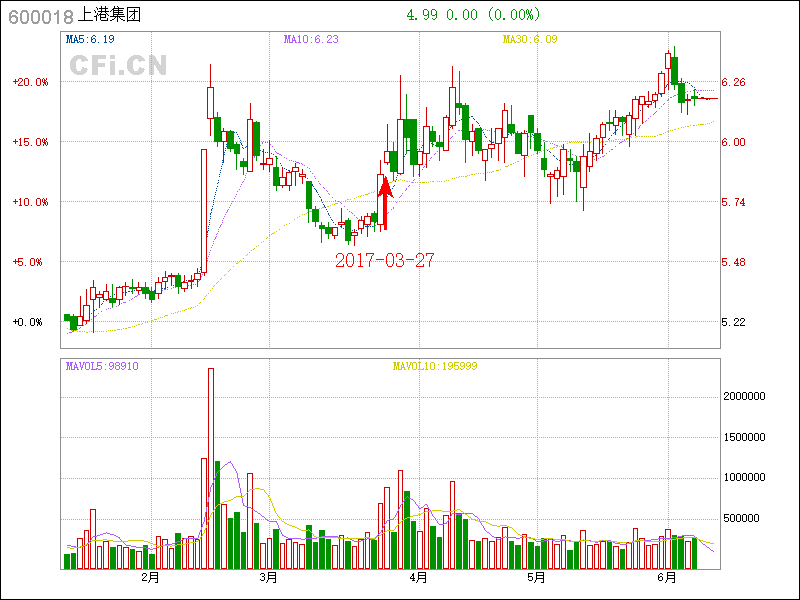Click the price readout 4.99 0.00 (0.00%)
The height and width of the screenshot is (600, 800).
click(x=473, y=15)
